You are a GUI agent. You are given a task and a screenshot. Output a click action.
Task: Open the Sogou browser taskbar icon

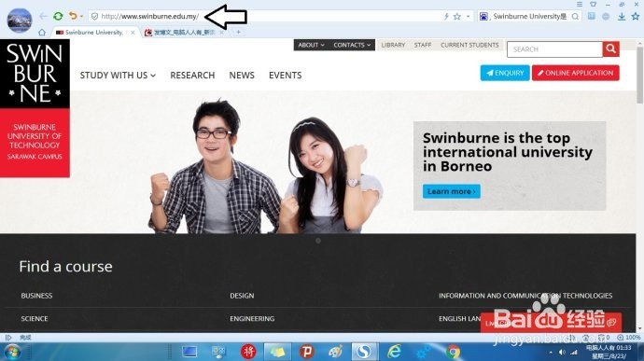pos(364,352)
